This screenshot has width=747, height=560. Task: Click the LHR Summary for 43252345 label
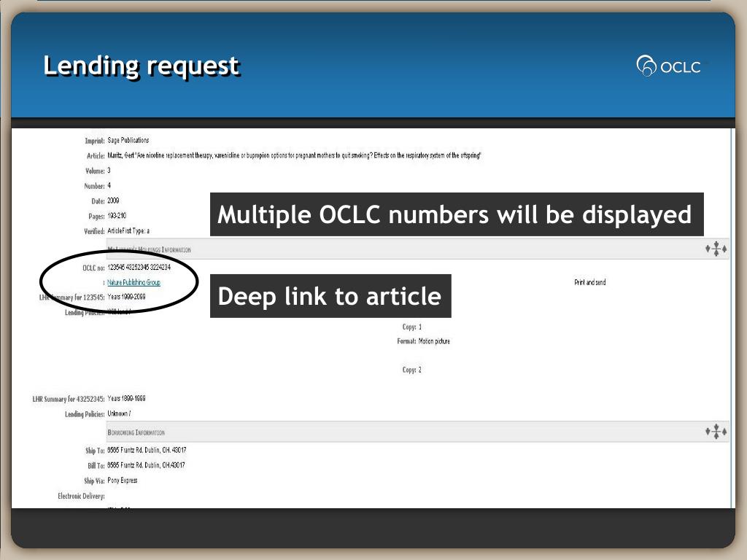[x=69, y=399]
